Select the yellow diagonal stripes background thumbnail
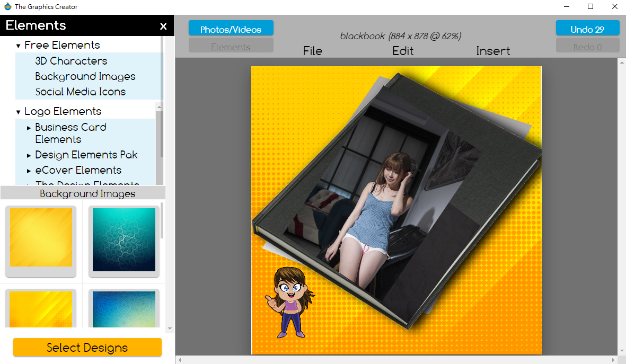 [x=41, y=309]
